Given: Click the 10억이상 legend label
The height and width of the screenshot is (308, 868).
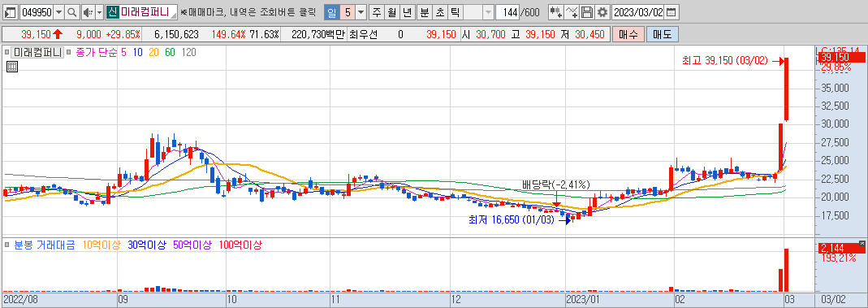Looking at the screenshot, I should click(101, 245).
